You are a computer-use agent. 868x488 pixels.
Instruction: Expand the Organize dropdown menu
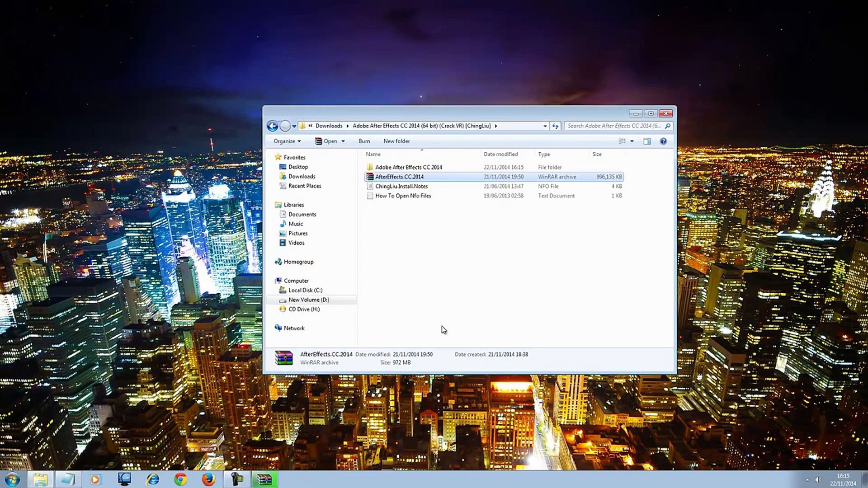[287, 141]
